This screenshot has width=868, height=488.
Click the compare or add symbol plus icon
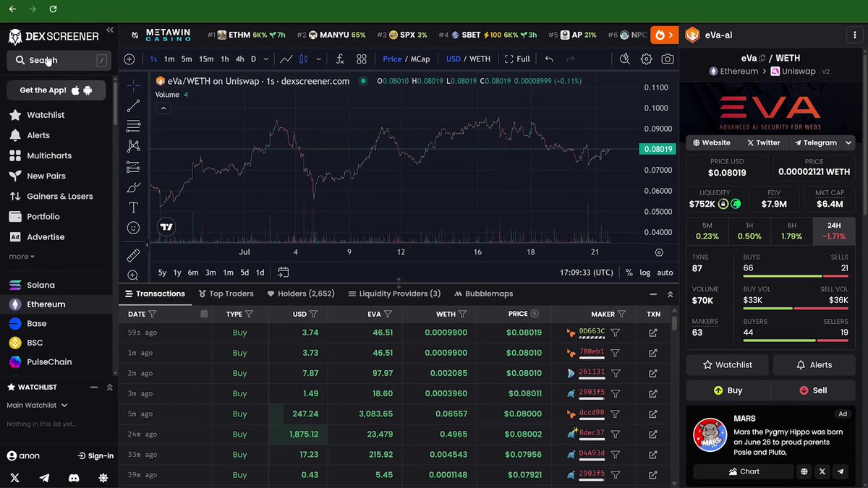[x=129, y=59]
